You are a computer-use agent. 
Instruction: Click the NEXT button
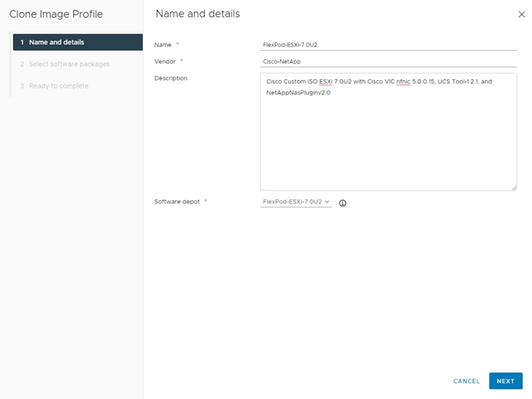505,381
